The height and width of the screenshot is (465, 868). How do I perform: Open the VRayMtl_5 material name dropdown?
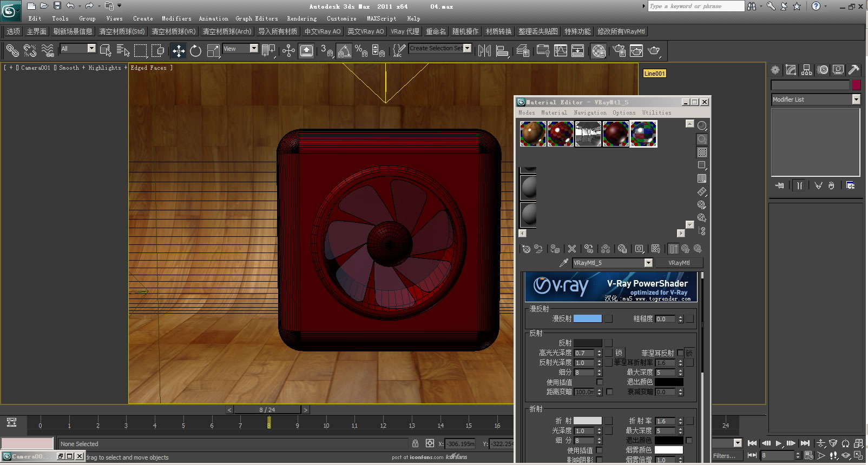click(648, 263)
